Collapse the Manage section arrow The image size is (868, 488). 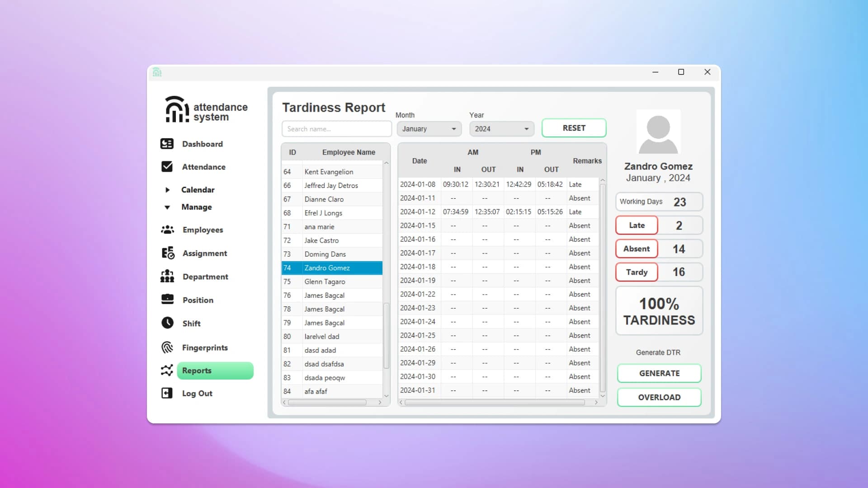point(167,207)
